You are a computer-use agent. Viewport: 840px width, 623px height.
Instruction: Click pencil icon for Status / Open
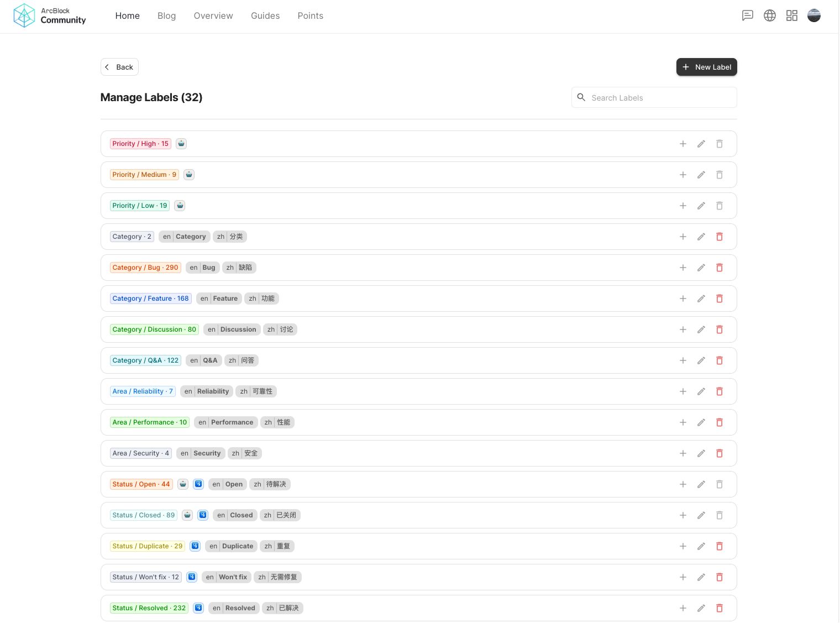tap(701, 484)
